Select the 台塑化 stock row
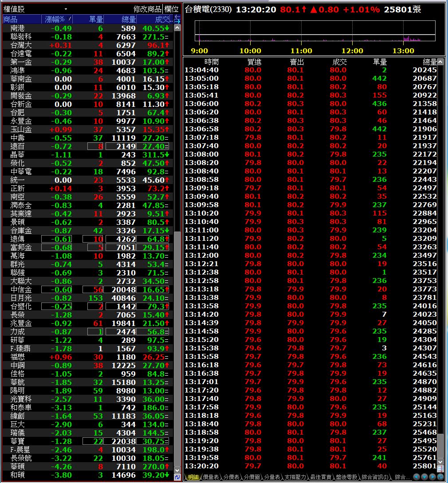 click(x=88, y=306)
